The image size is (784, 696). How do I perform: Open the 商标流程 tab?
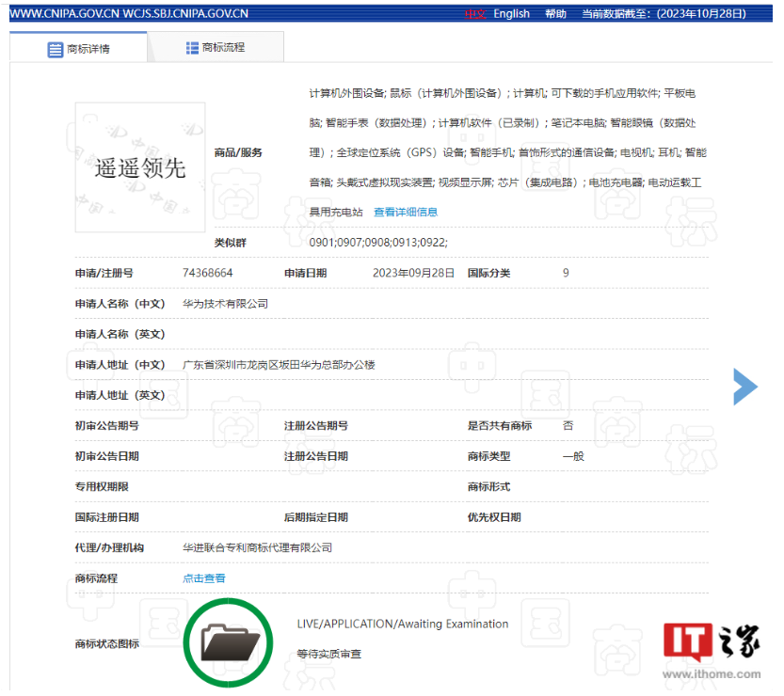[x=224, y=48]
